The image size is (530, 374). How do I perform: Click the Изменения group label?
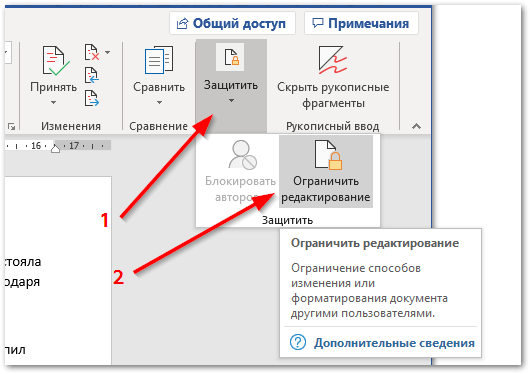pyautogui.click(x=71, y=126)
